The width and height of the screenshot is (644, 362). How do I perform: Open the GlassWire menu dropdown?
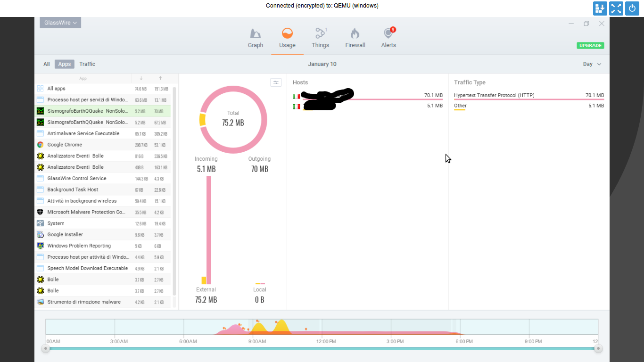pos(60,23)
